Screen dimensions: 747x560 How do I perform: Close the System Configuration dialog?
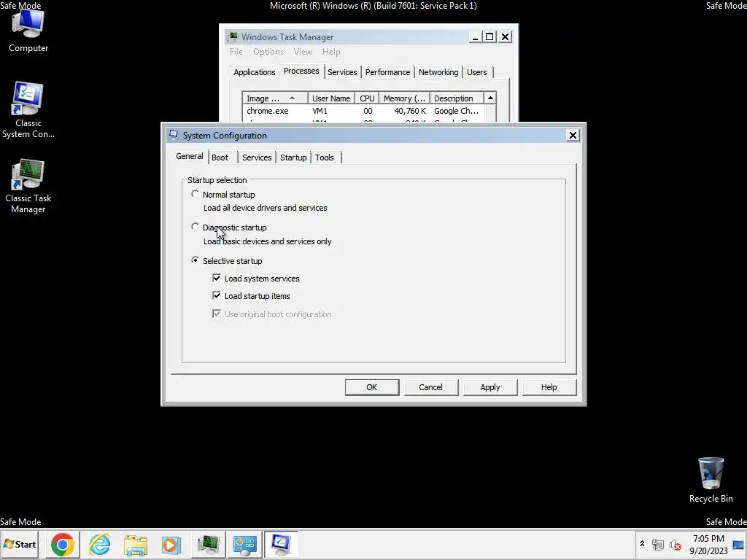tap(573, 135)
